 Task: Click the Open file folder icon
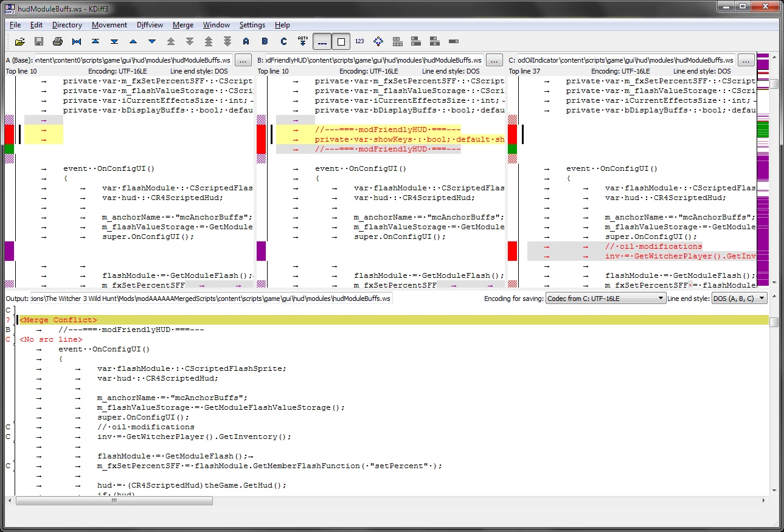[20, 42]
